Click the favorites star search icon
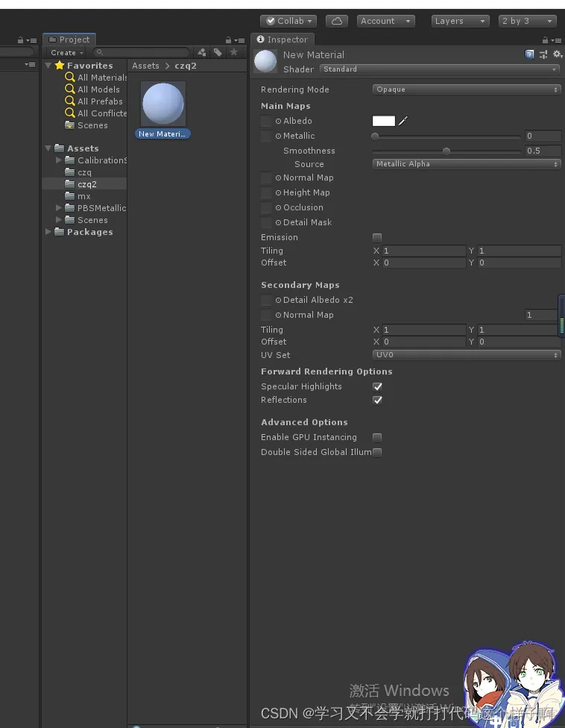Viewport: 565px width, 728px height. pos(234,52)
